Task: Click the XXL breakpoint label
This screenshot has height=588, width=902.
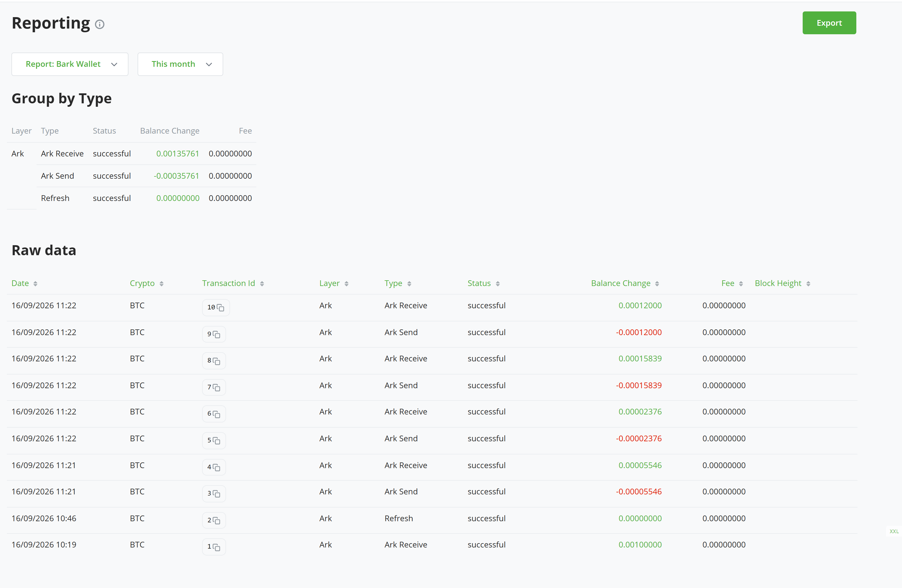Action: pos(894,531)
